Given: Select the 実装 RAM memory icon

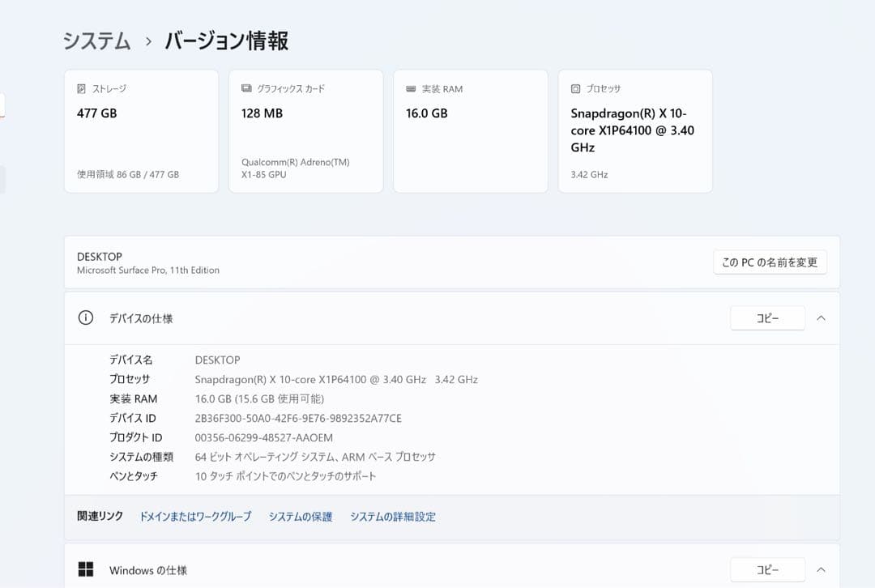Looking at the screenshot, I should point(410,87).
